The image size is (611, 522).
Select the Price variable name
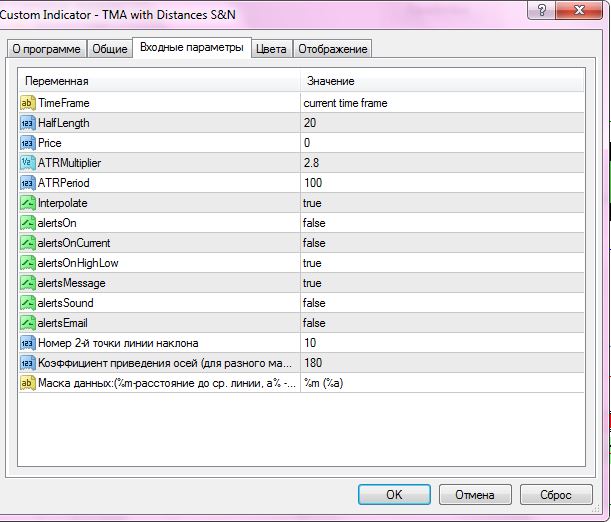(x=49, y=143)
